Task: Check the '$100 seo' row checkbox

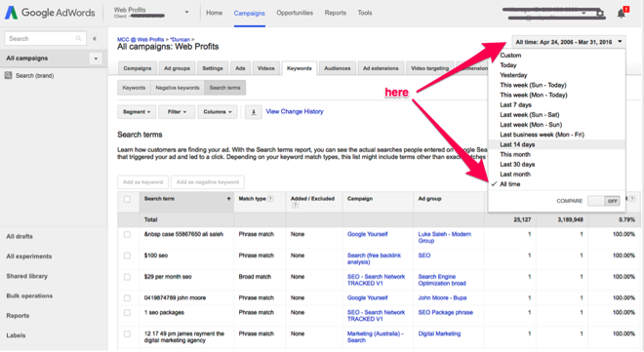Action: coord(127,255)
